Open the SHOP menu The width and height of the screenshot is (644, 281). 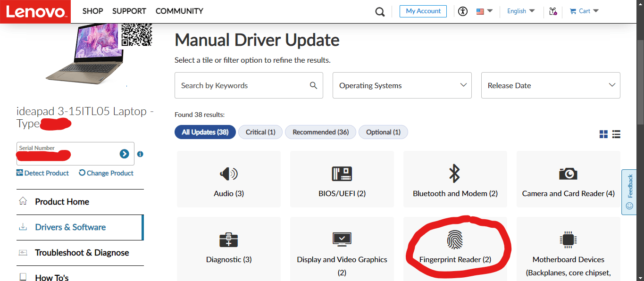(x=92, y=11)
